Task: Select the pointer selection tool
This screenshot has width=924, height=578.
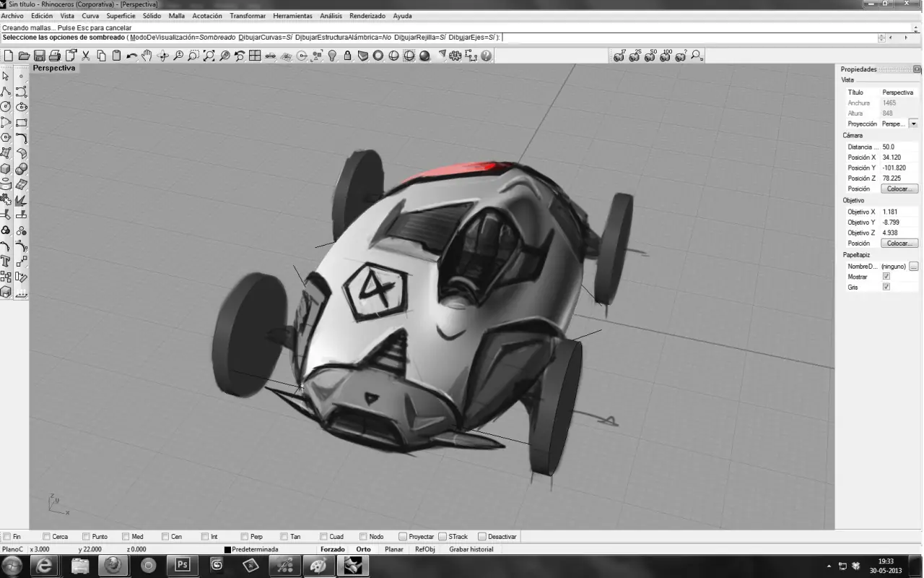Action: point(7,77)
